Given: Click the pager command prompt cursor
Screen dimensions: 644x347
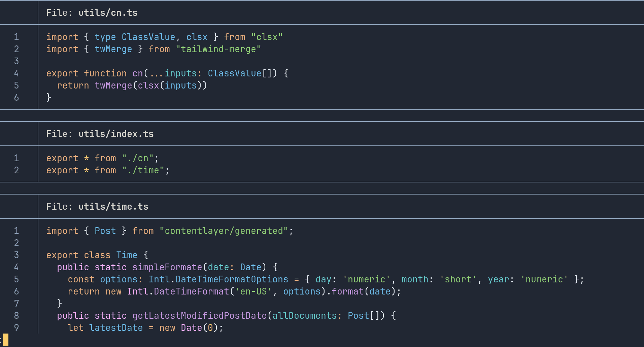Looking at the screenshot, I should 5,340.
